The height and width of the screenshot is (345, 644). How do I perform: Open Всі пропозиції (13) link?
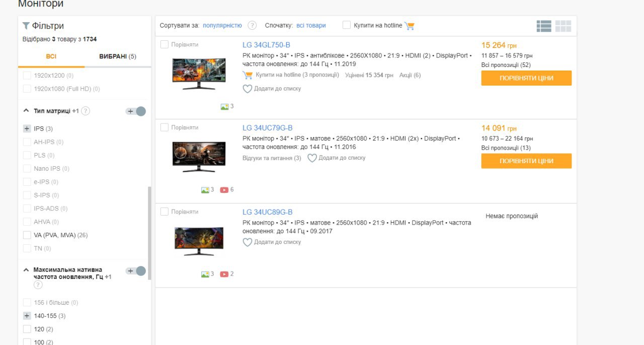(506, 148)
